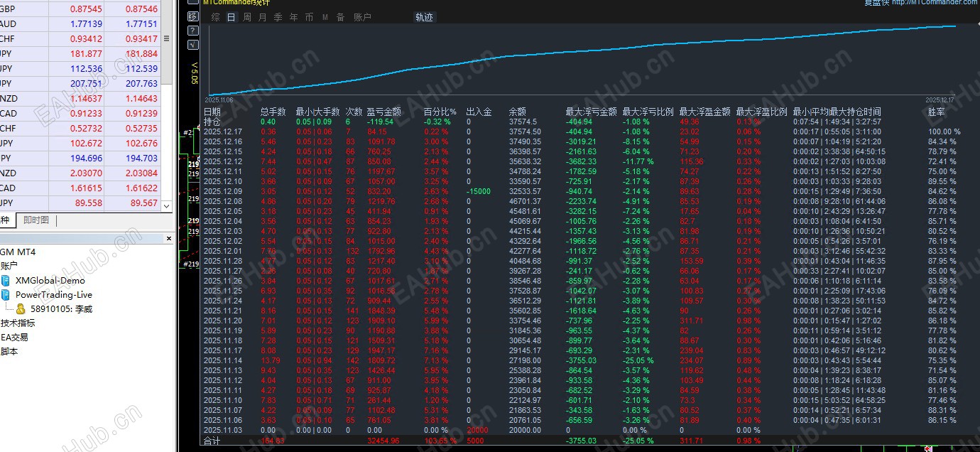This screenshot has width=980, height=452.
Task: Select the XMGlobal-Demo server icon
Action: click(x=6, y=280)
